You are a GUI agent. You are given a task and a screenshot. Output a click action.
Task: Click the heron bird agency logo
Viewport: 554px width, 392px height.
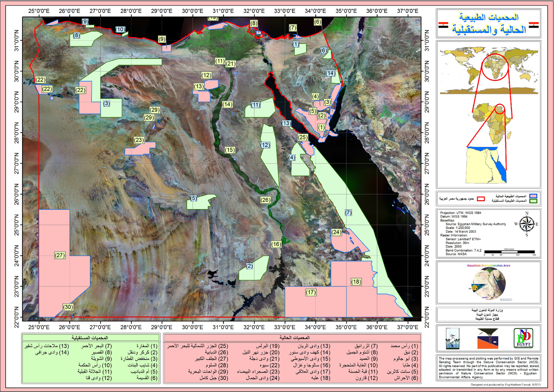(x=452, y=339)
